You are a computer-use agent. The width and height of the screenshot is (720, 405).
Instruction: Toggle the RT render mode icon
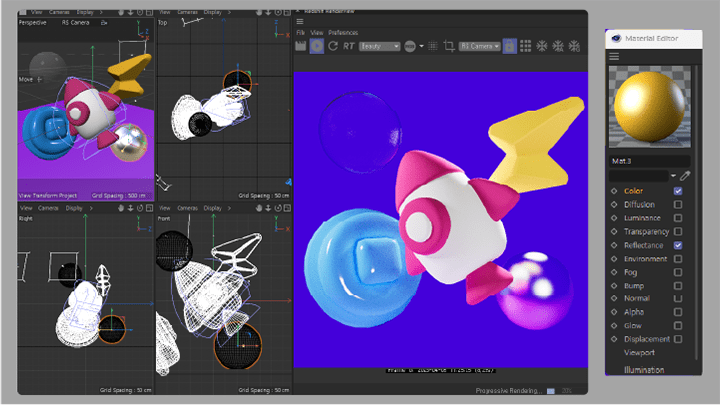coord(349,46)
